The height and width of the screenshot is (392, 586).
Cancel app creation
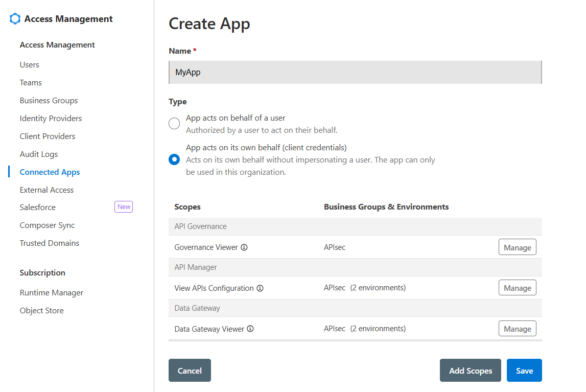[190, 370]
